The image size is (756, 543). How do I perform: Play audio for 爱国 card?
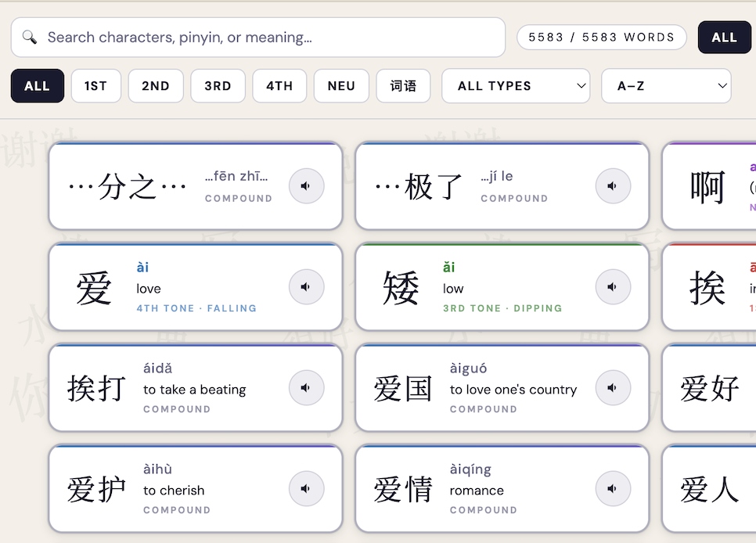(x=613, y=388)
